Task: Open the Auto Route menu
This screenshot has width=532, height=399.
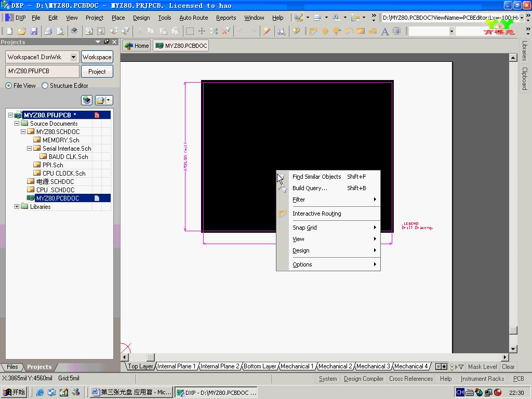Action: coord(193,18)
